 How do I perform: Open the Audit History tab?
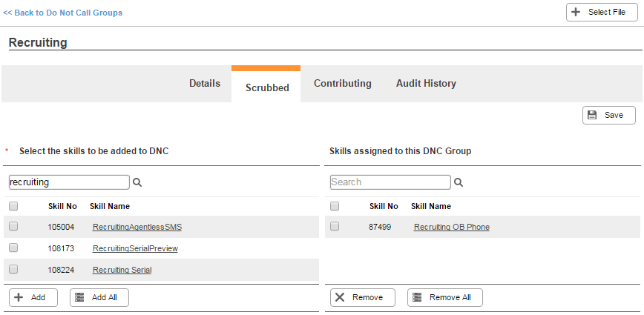click(x=426, y=83)
